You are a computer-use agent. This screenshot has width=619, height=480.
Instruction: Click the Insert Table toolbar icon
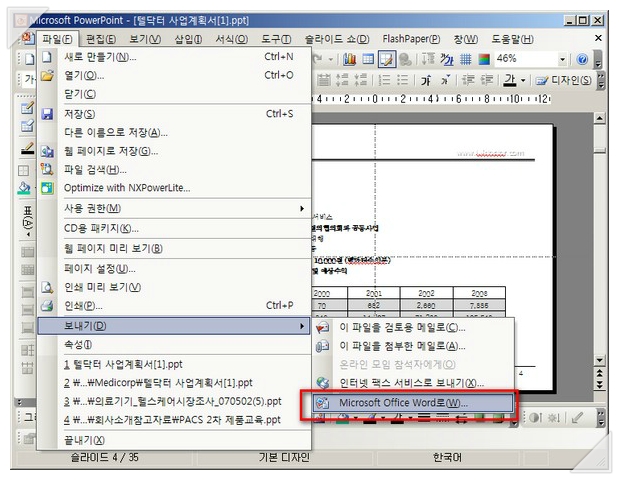tap(368, 59)
